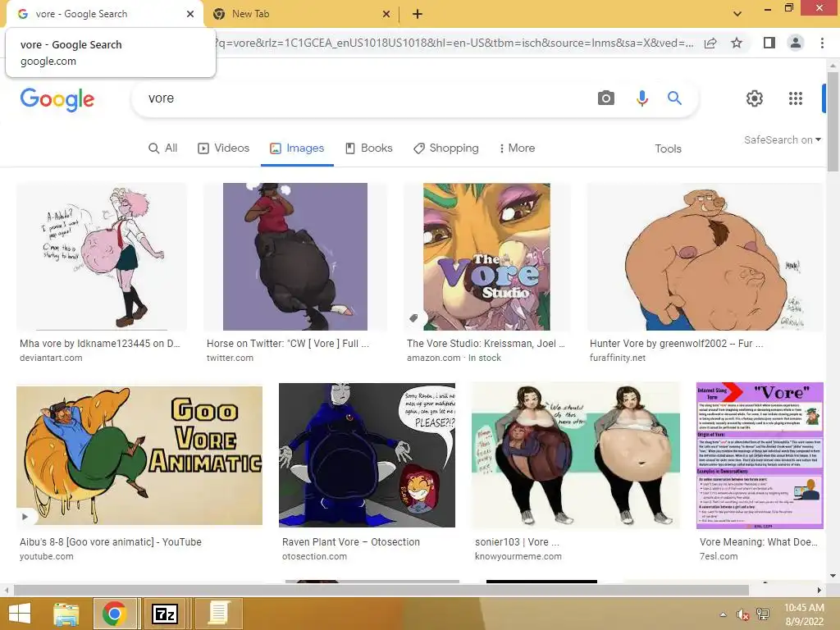This screenshot has height=630, width=840.
Task: Click the search input field
Action: point(364,98)
